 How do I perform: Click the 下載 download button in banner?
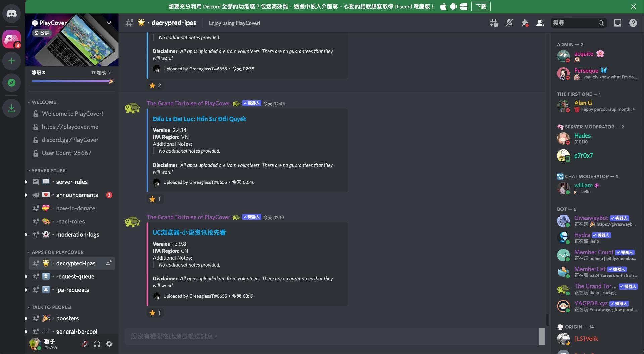481,6
